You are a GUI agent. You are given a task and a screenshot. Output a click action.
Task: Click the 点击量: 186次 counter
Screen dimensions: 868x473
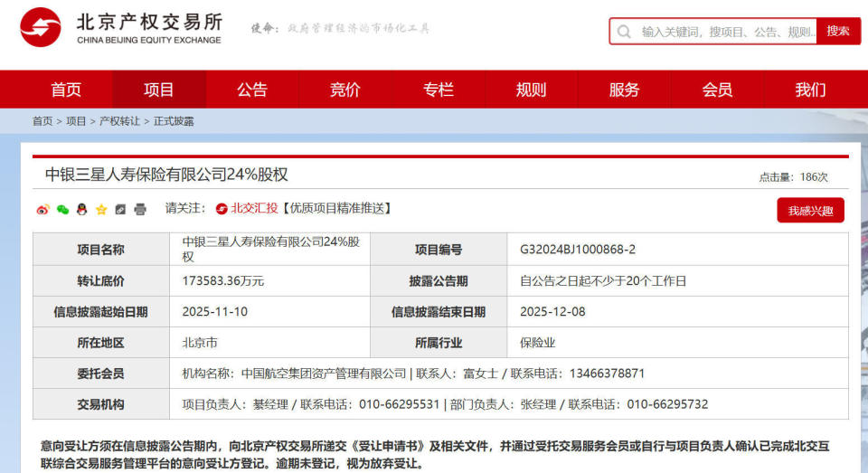793,177
